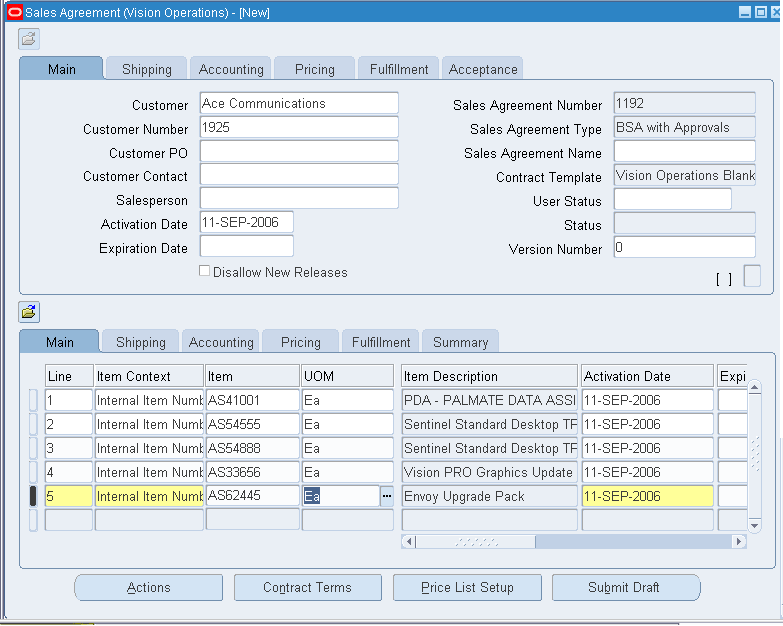This screenshot has width=783, height=626.
Task: Click the Price List Setup button
Action: click(x=467, y=588)
